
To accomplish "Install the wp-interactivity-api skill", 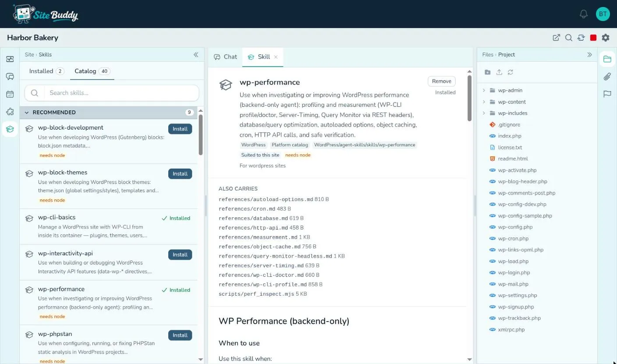I will [180, 254].
